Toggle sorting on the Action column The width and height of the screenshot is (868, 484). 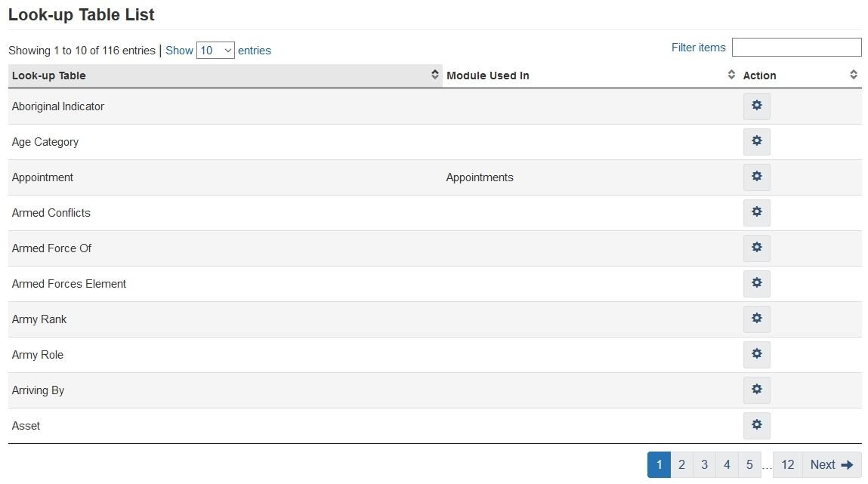853,75
